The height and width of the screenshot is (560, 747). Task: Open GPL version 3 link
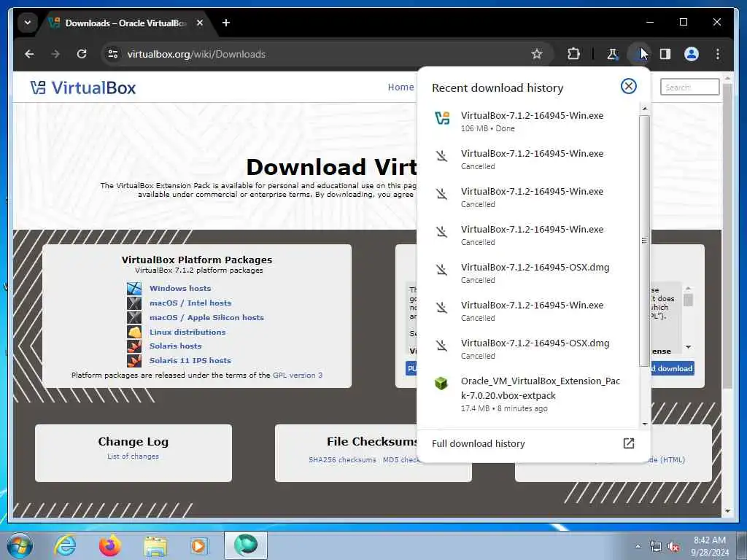[298, 376]
